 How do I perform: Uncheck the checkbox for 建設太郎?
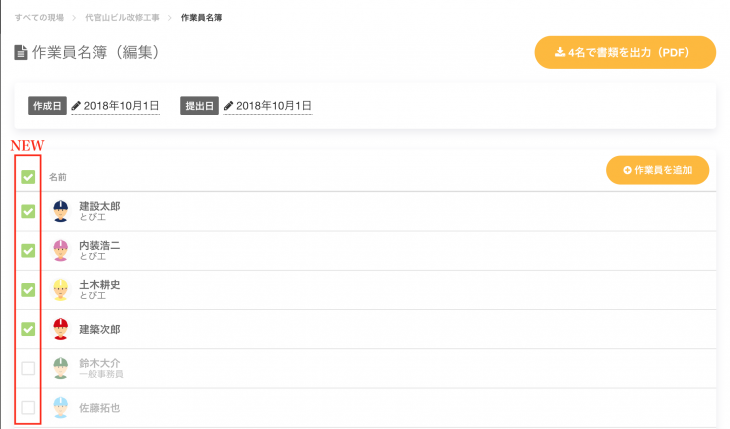coord(28,211)
